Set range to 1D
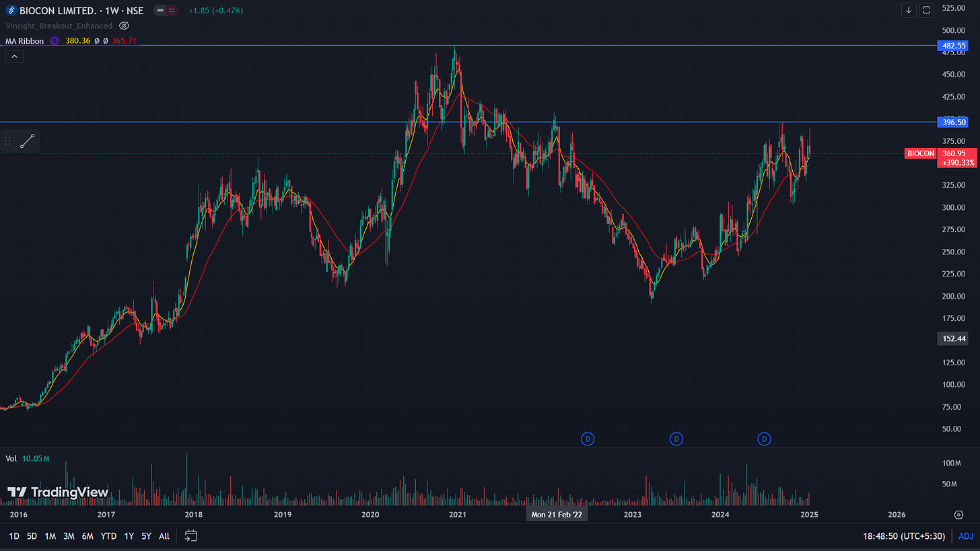Screen dimensions: 980x551 pos(13,536)
